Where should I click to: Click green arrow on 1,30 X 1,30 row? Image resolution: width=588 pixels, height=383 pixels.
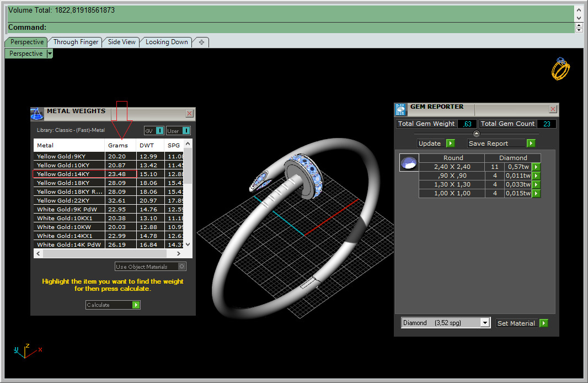pos(536,184)
